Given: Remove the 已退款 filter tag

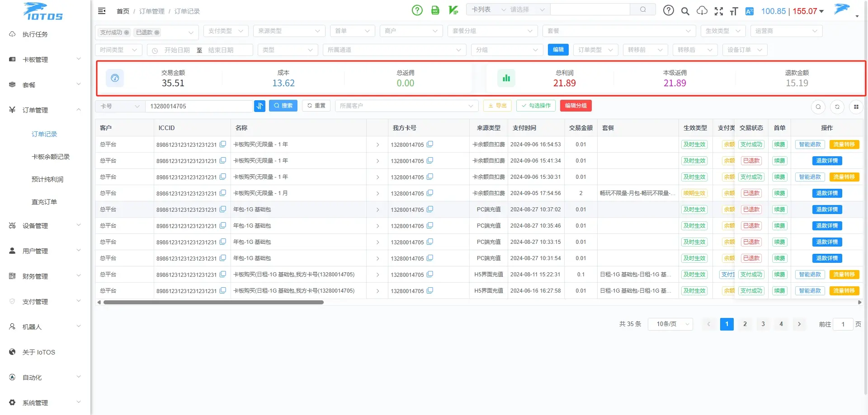Looking at the screenshot, I should [x=157, y=33].
